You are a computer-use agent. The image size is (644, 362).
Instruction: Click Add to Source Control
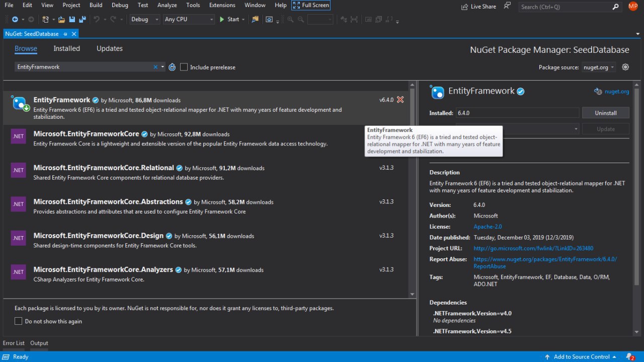pos(582,356)
